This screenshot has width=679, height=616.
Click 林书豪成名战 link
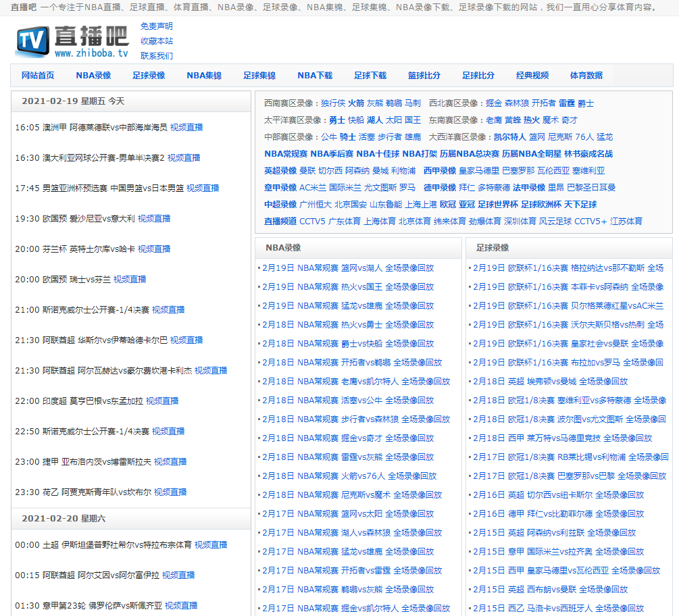coord(588,154)
